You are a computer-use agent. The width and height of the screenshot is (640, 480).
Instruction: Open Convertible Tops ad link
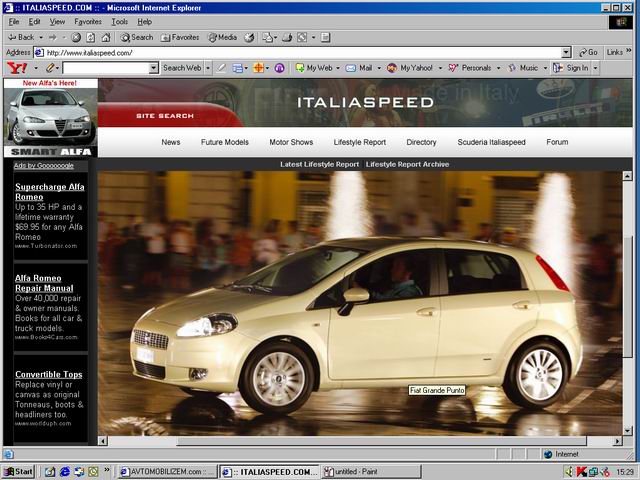tap(49, 374)
